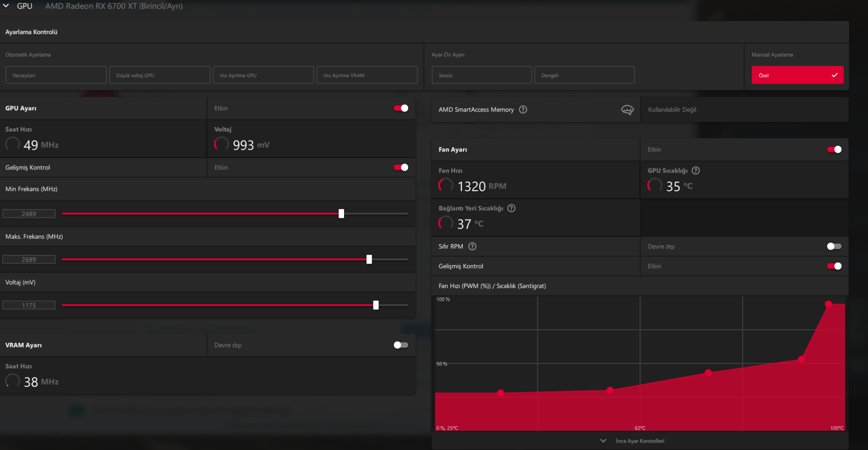Click the Fan Hızı RPM gauge icon
868x450 pixels.
[x=446, y=185]
